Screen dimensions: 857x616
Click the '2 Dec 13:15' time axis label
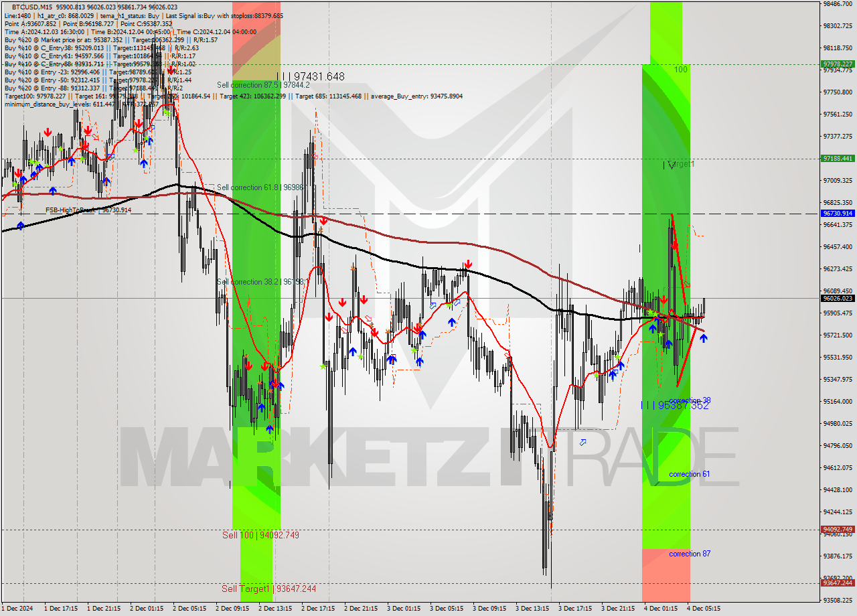click(275, 609)
